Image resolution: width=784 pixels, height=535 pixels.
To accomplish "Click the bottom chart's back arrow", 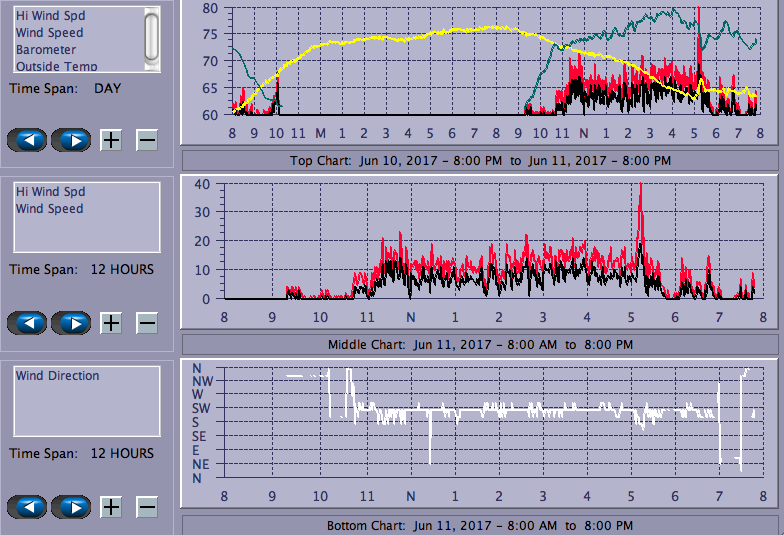I will [27, 507].
